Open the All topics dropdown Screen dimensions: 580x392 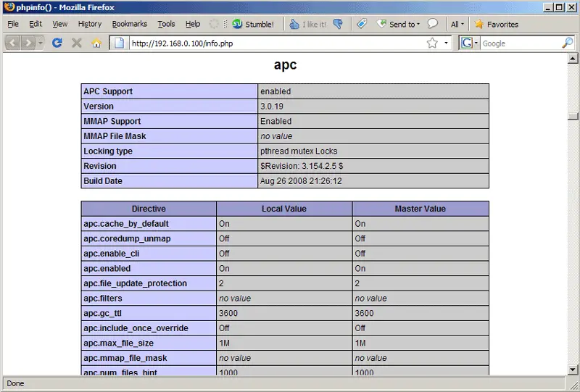(457, 24)
